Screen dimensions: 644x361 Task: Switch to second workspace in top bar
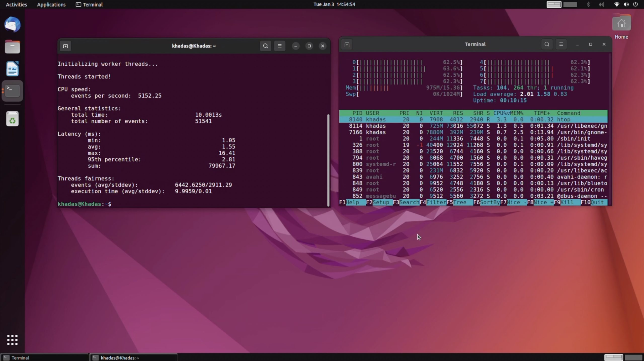[570, 5]
